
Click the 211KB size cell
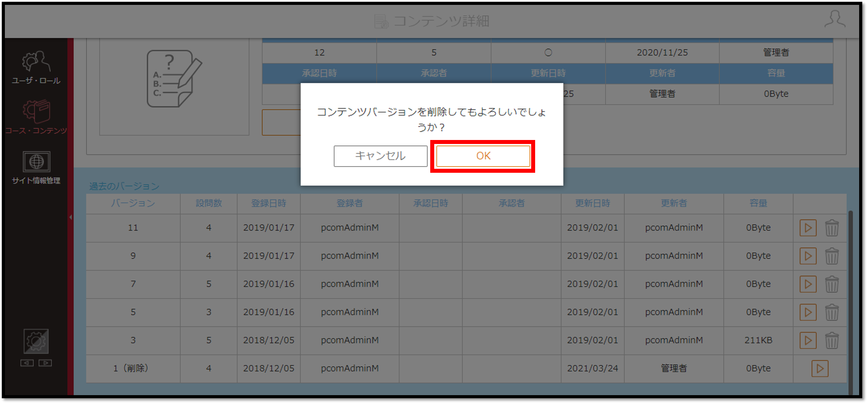click(x=758, y=340)
